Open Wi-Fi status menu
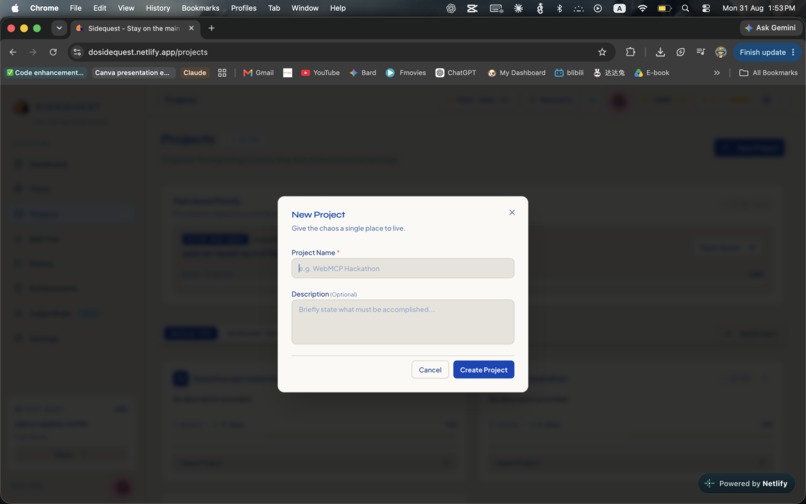 642,8
